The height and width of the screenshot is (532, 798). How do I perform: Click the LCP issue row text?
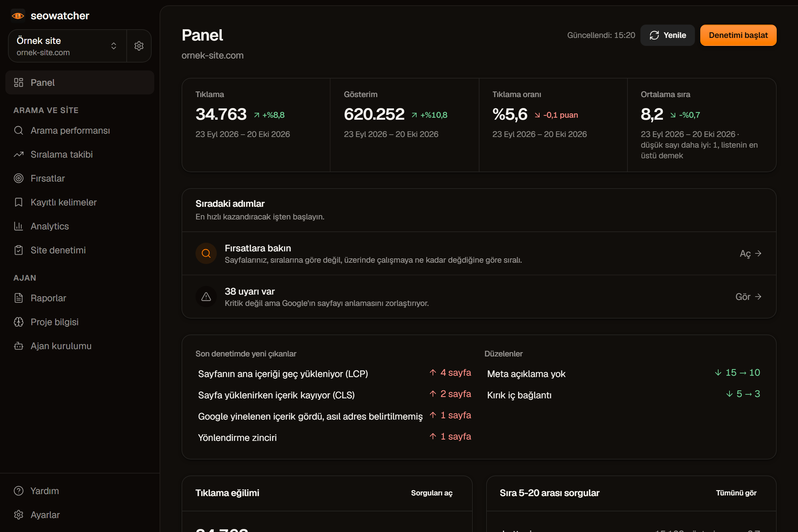[x=283, y=373]
